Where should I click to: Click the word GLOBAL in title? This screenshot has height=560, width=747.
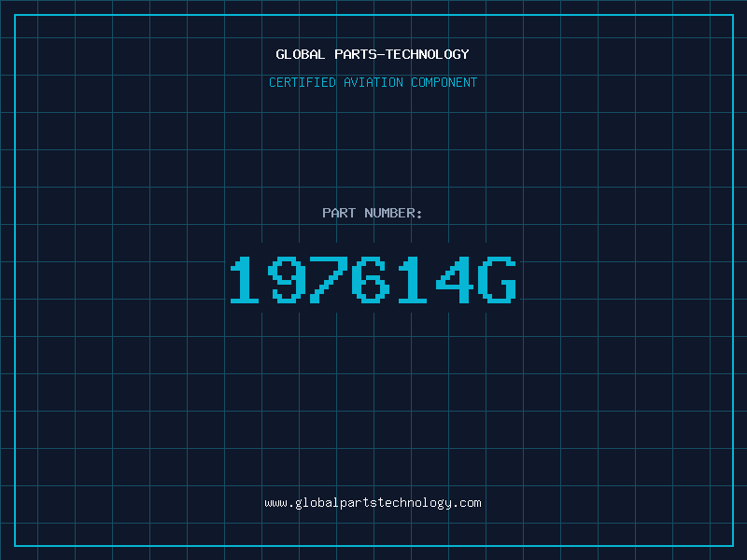pyautogui.click(x=300, y=54)
